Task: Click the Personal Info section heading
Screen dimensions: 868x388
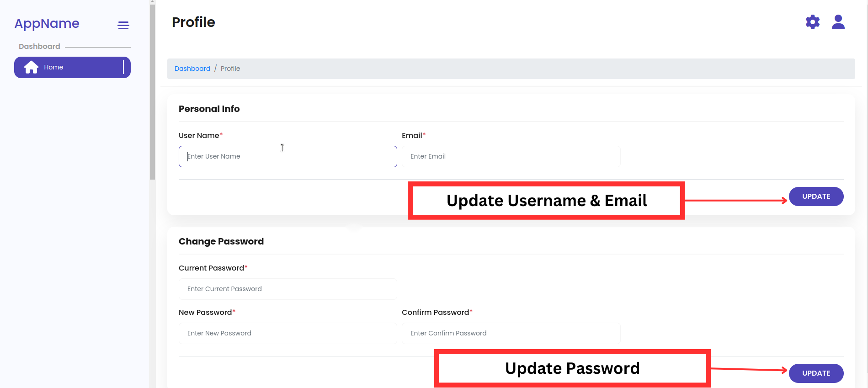Action: (209, 109)
